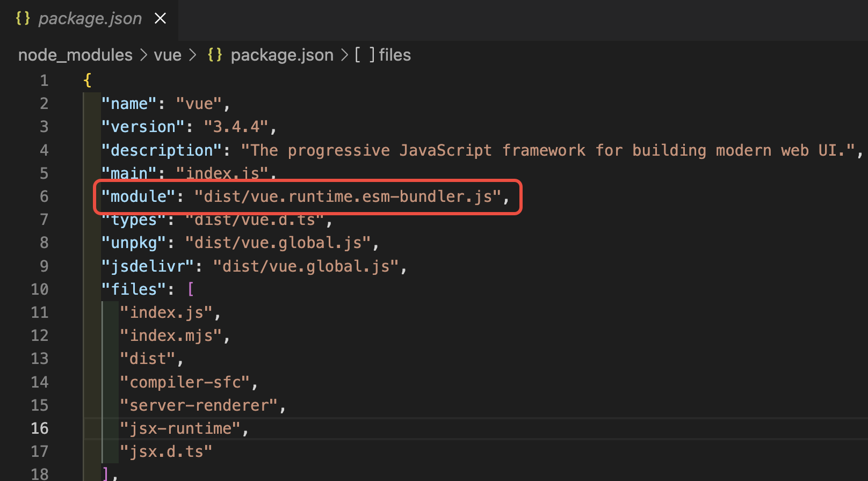868x481 pixels.
Task: Open node_modules breadcrumb segment
Action: pos(75,55)
